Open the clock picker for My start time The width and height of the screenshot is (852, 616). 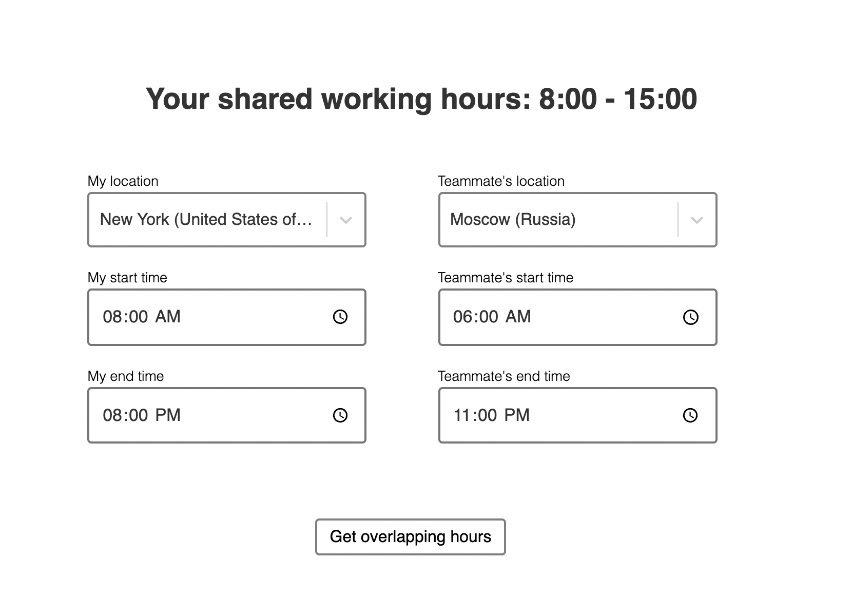pyautogui.click(x=340, y=317)
